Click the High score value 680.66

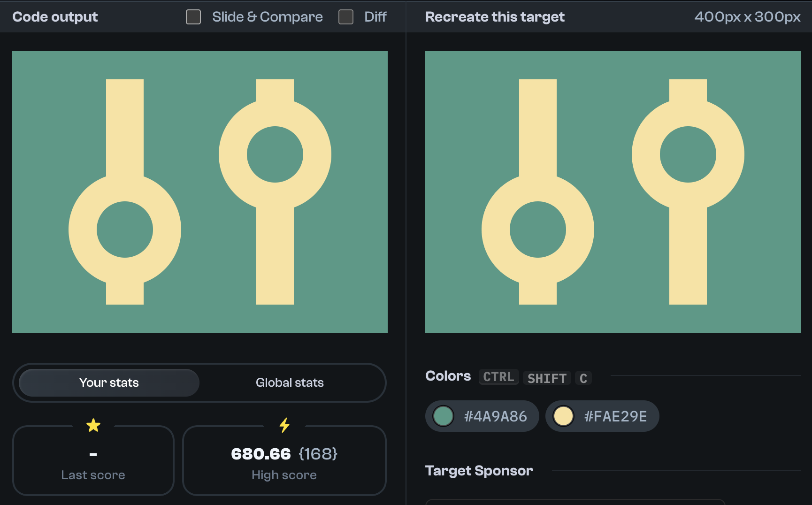261,454
